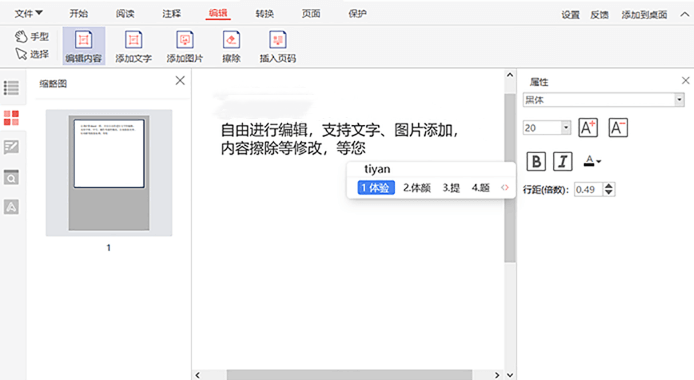Open the font color picker
694x380 pixels.
pyautogui.click(x=592, y=161)
